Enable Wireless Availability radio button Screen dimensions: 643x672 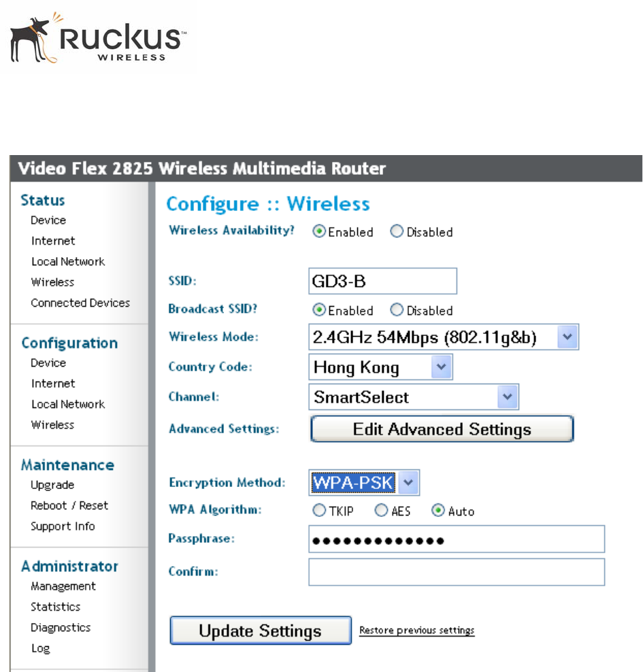point(319,231)
